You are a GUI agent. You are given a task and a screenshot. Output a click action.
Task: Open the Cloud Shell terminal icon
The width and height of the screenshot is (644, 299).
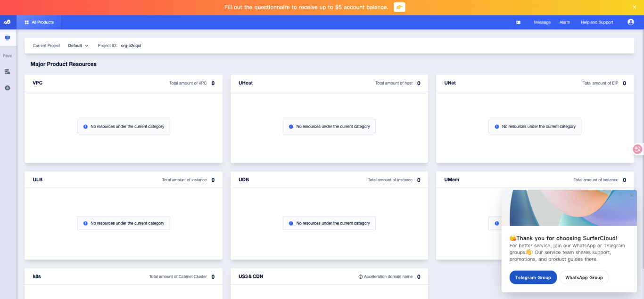pos(519,22)
